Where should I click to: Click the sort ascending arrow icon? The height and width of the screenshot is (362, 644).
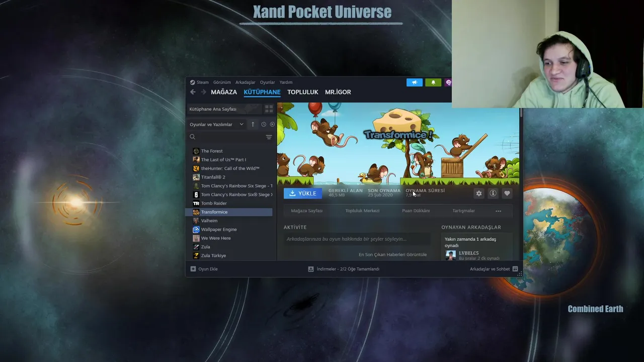click(x=253, y=124)
